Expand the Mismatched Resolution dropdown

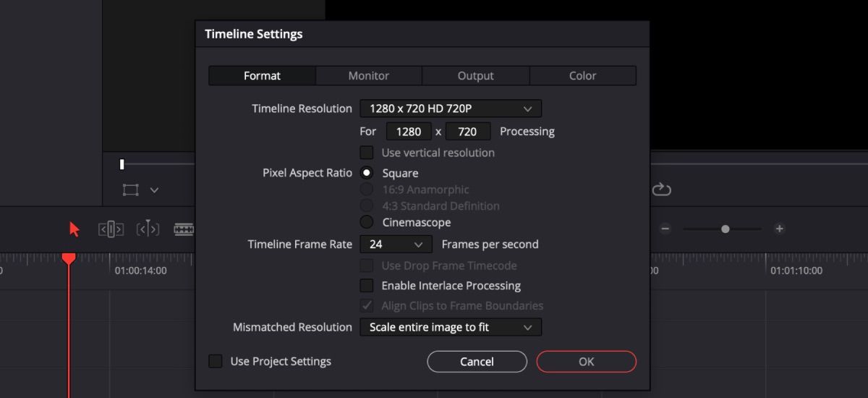[x=450, y=327]
